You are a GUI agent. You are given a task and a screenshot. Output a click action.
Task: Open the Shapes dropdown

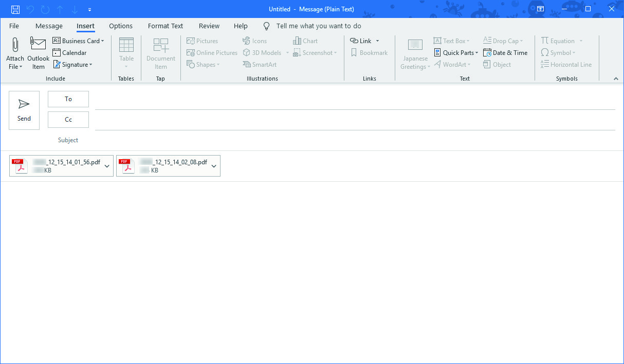pos(203,64)
